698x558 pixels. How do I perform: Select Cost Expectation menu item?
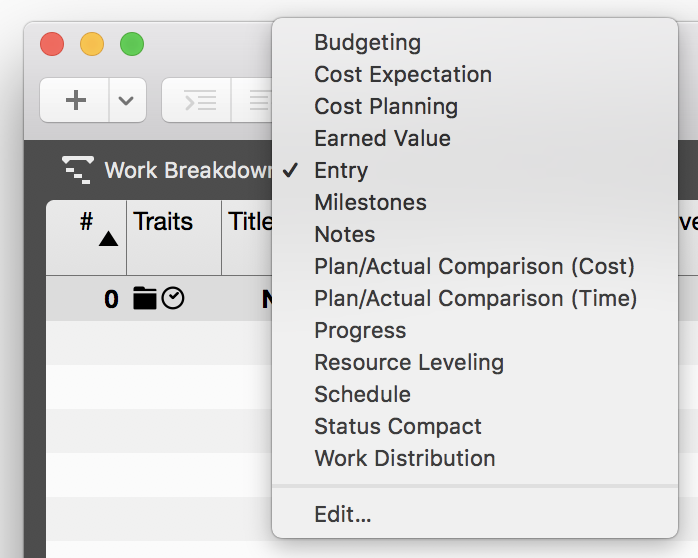403,74
